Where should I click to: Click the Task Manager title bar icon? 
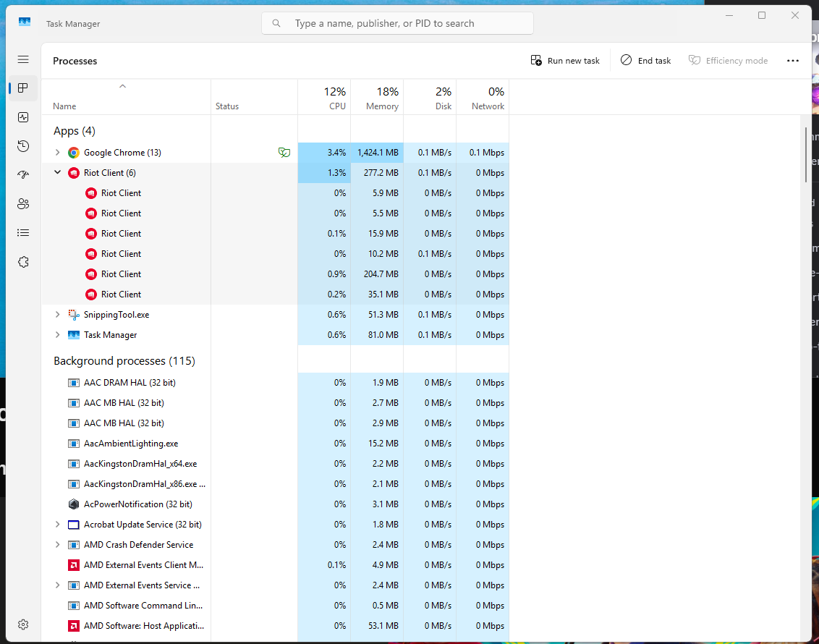point(25,22)
